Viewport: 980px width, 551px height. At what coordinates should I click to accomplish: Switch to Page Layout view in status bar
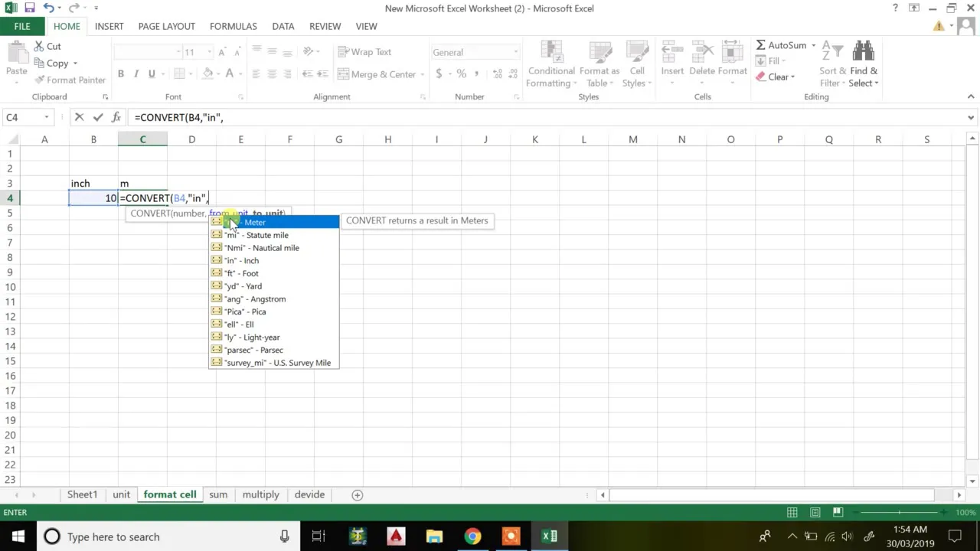(x=815, y=512)
